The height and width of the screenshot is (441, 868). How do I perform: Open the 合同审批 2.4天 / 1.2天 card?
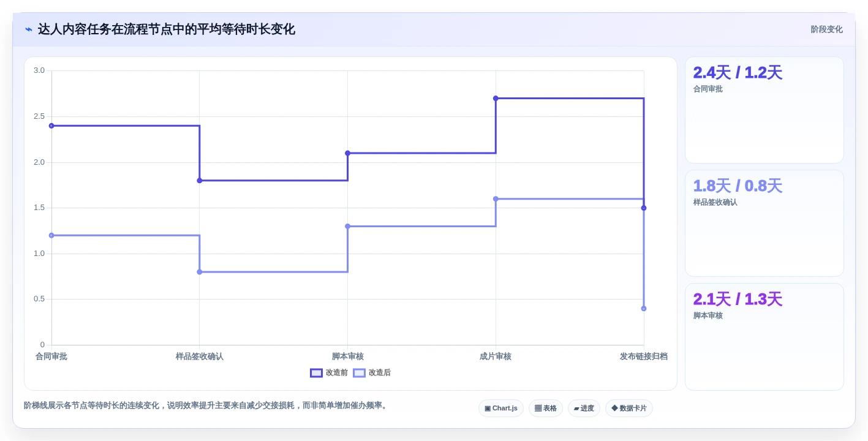(764, 110)
